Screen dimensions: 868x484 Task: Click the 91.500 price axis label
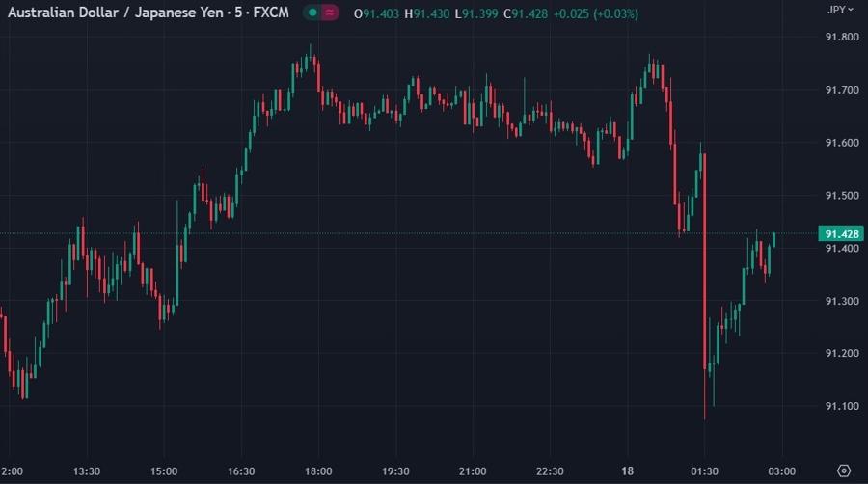pyautogui.click(x=842, y=196)
